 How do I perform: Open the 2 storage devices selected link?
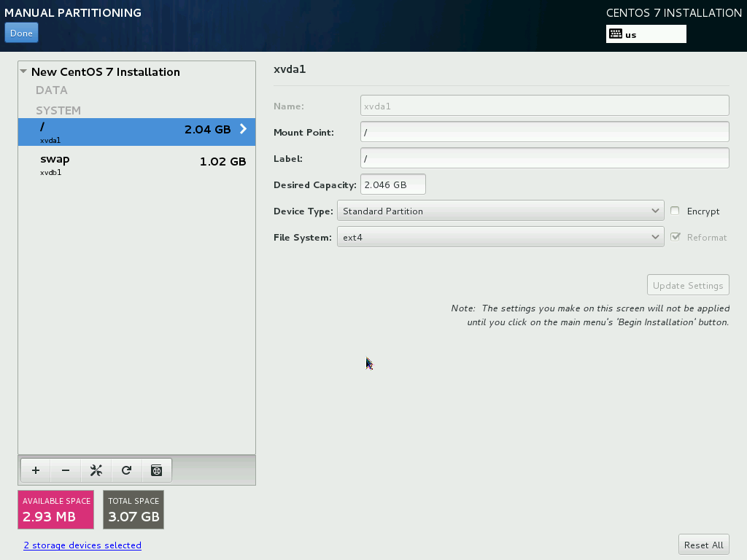click(82, 545)
